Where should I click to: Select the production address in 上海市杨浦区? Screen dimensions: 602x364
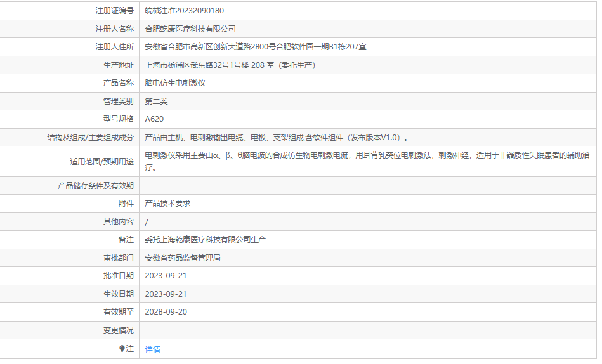pos(230,65)
